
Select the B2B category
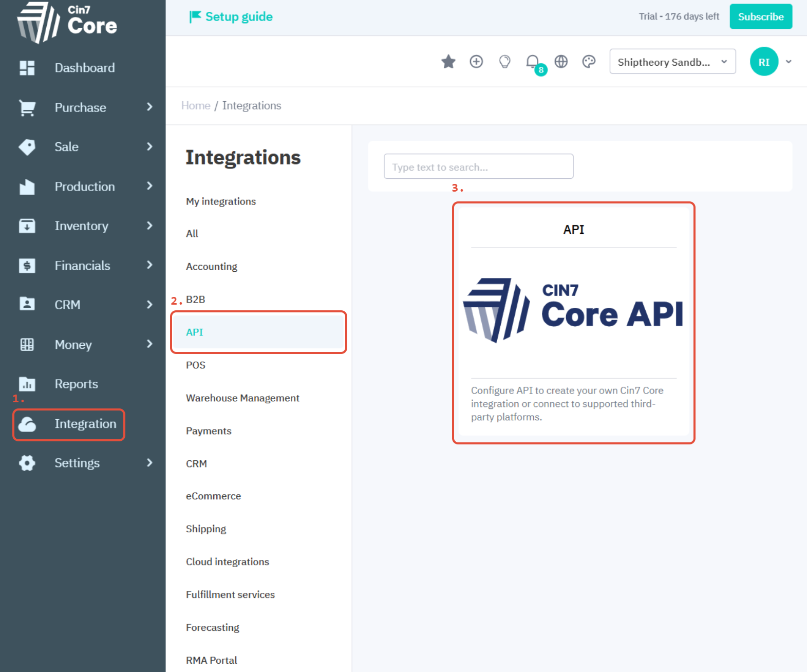coord(196,300)
